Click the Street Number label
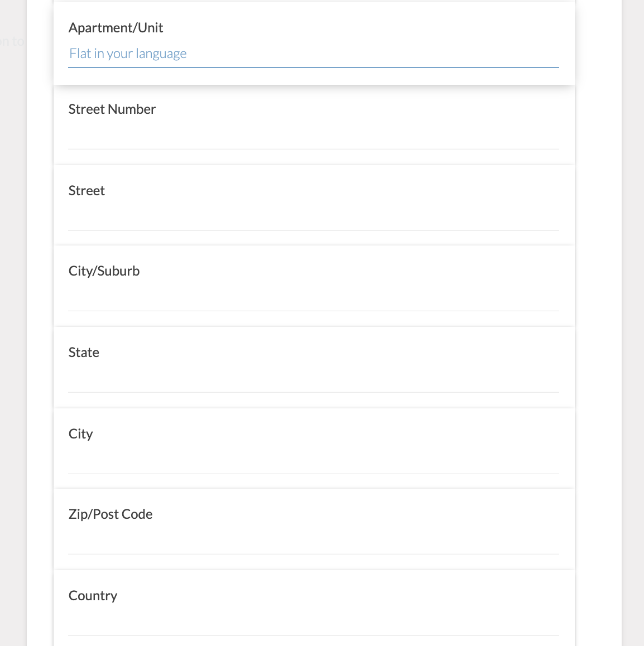The height and width of the screenshot is (646, 644). (112, 109)
